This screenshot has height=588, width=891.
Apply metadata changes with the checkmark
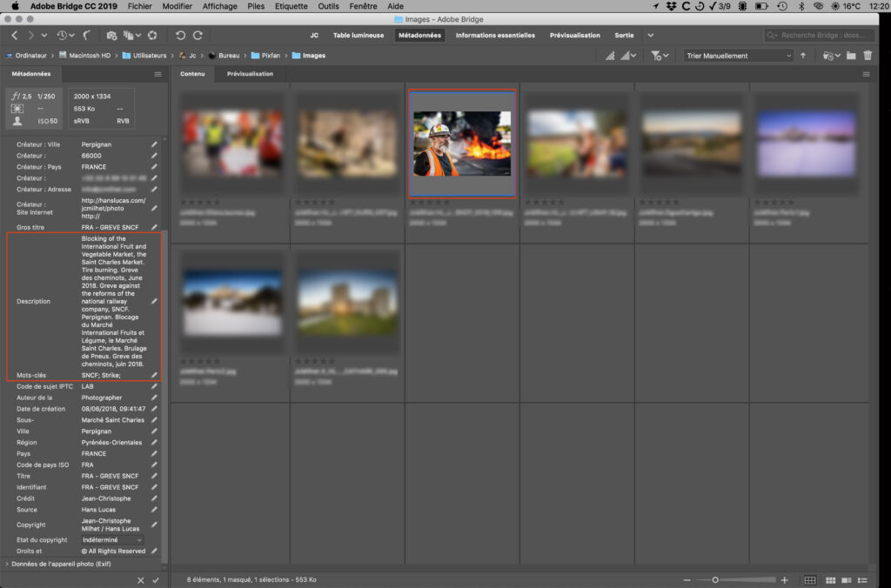click(157, 578)
